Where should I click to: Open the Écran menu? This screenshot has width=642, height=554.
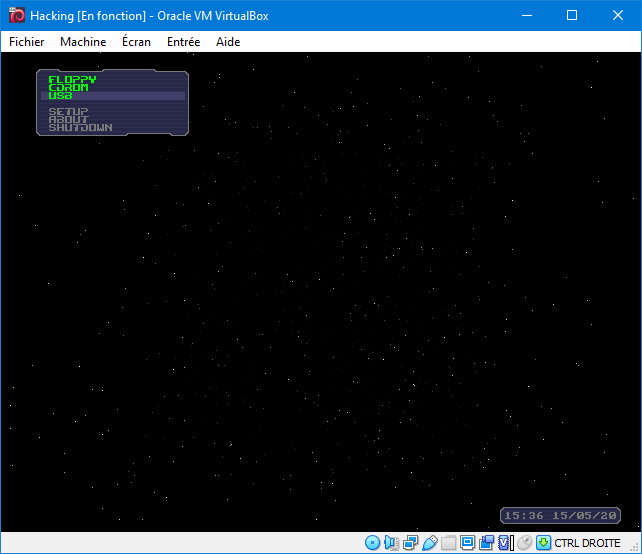tap(136, 42)
